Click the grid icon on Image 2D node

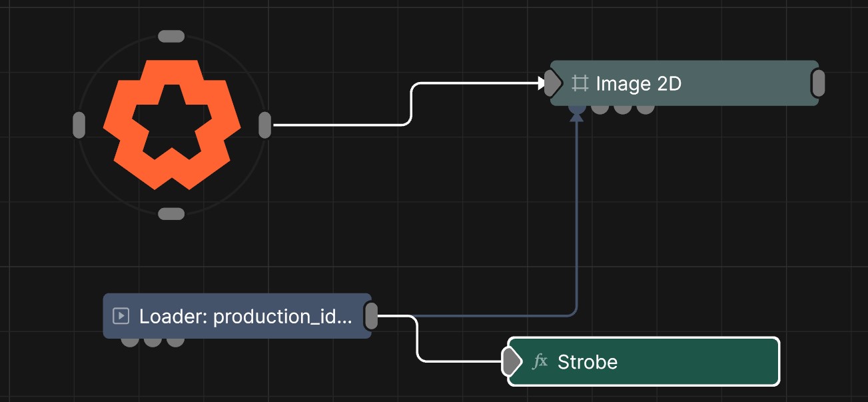580,83
